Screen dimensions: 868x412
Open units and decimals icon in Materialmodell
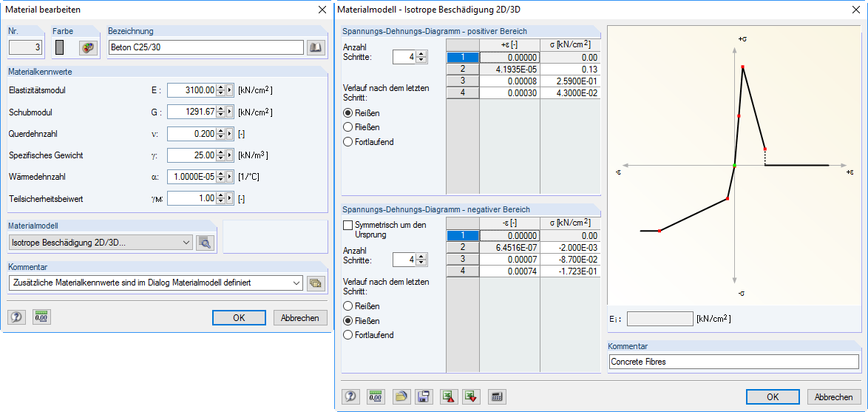pos(376,396)
